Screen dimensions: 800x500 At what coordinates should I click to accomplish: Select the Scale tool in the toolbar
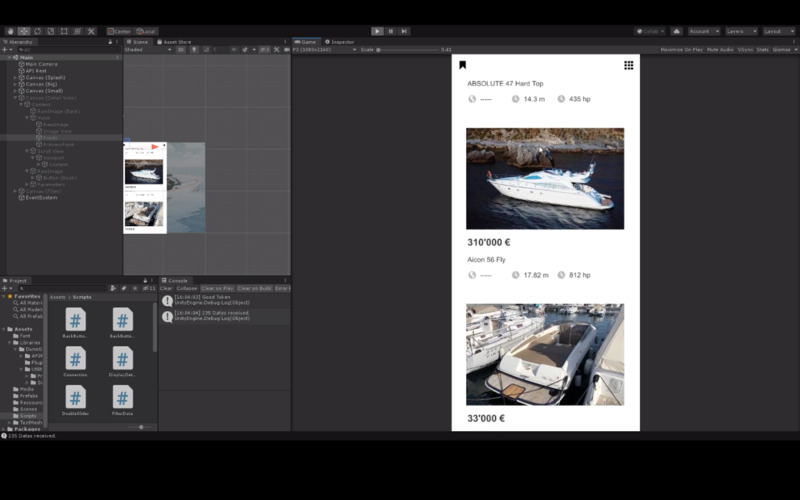pos(51,31)
